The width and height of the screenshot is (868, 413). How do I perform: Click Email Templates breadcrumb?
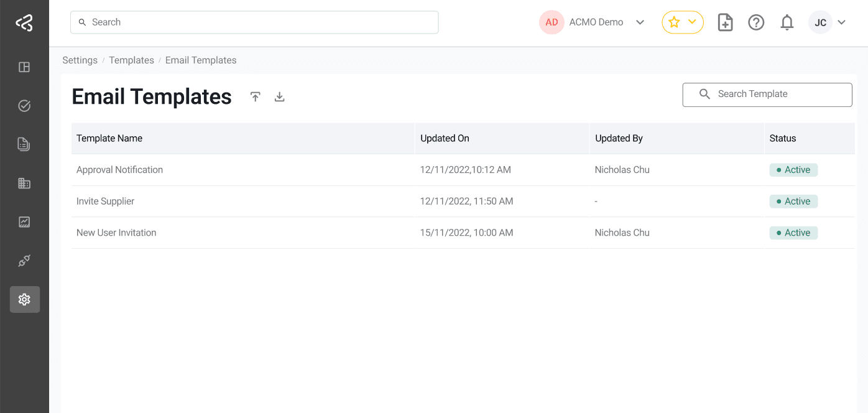[201, 60]
